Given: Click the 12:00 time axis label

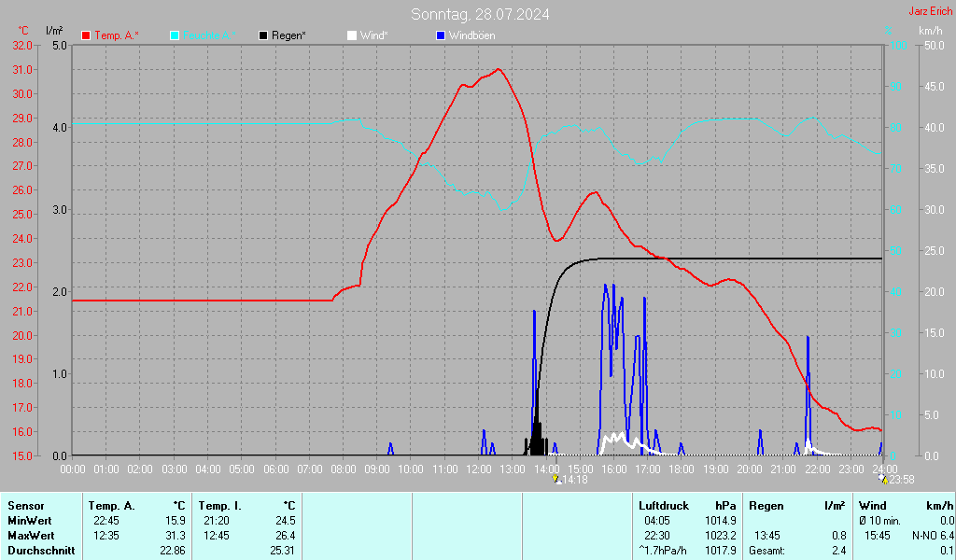Looking at the screenshot, I should 479,469.
